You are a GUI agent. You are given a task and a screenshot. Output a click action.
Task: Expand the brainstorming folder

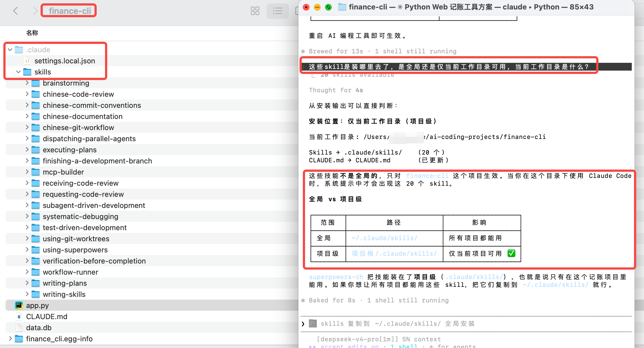click(27, 83)
